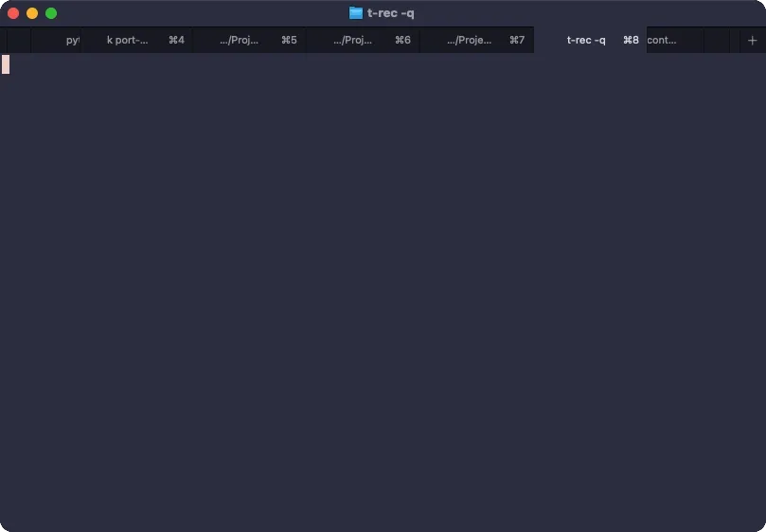Open a new tab with the plus button
This screenshot has height=532, width=766.
point(753,41)
